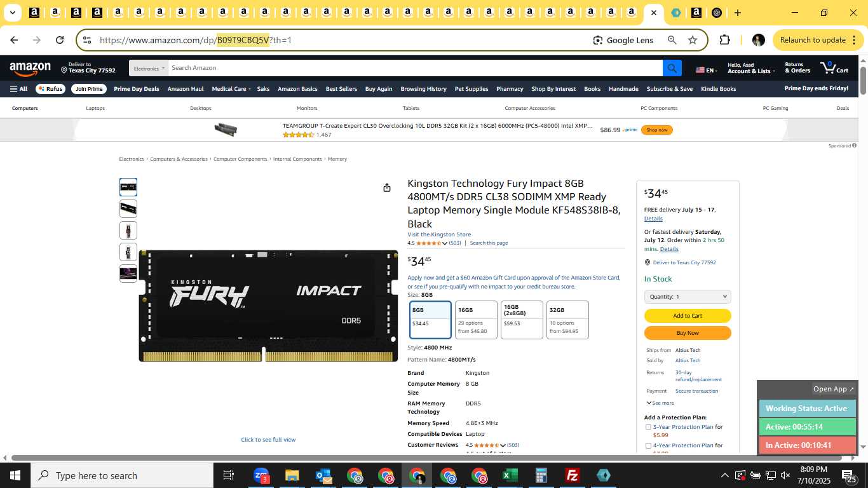Select the 8GB size option
This screenshot has width=868, height=488.
430,320
